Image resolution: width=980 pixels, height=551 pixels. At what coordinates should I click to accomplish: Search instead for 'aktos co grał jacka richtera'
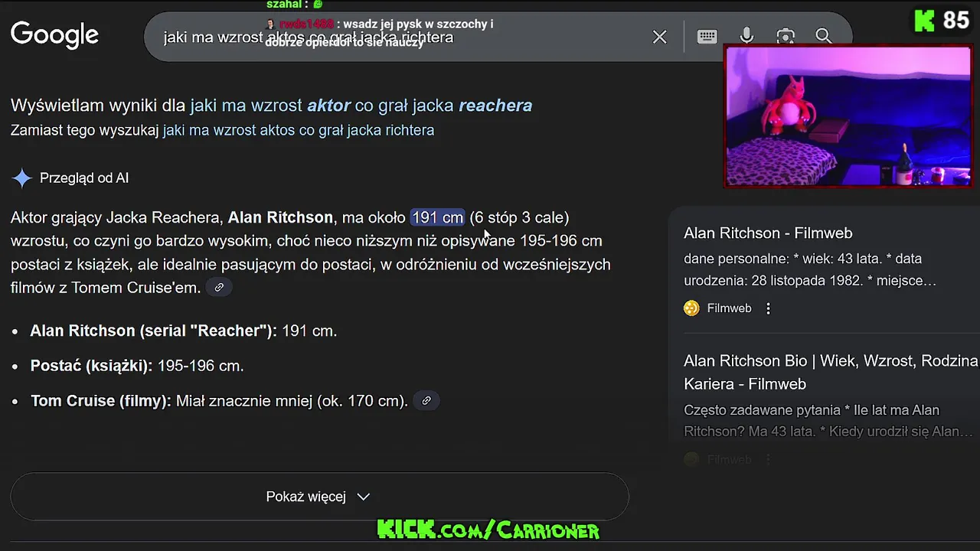pyautogui.click(x=299, y=130)
